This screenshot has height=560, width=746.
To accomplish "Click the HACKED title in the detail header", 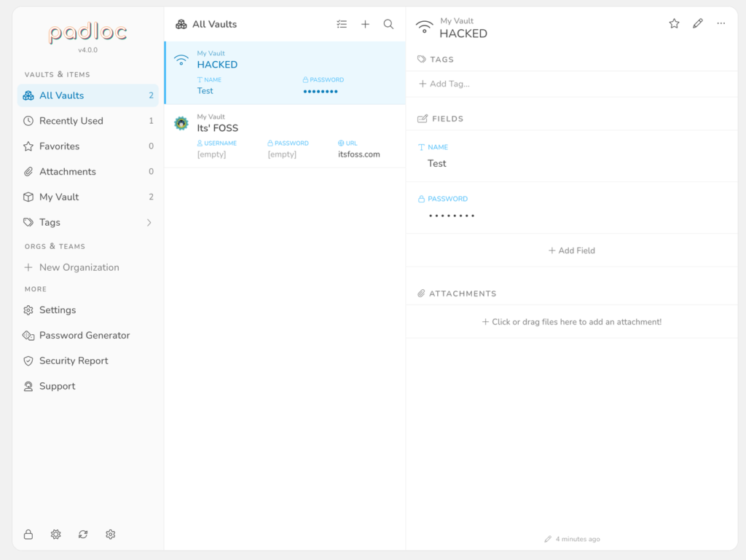I will [x=463, y=33].
